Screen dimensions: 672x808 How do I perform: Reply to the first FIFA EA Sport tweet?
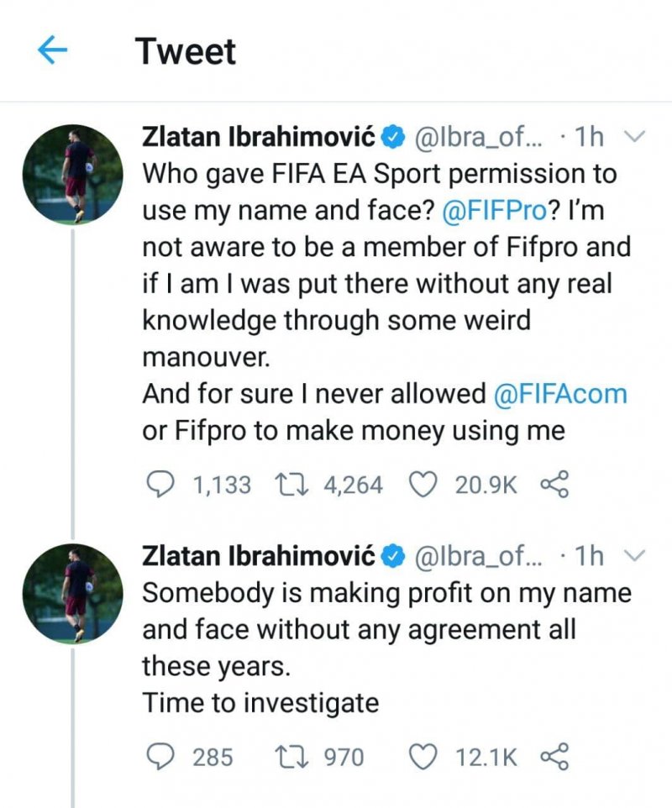(x=159, y=485)
